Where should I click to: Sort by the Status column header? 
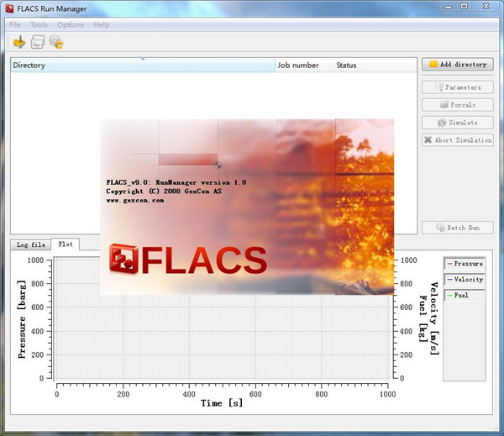tap(375, 66)
